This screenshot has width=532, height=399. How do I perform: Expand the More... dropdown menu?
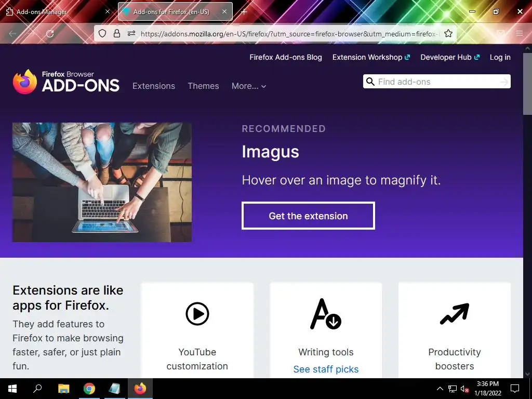pyautogui.click(x=249, y=86)
